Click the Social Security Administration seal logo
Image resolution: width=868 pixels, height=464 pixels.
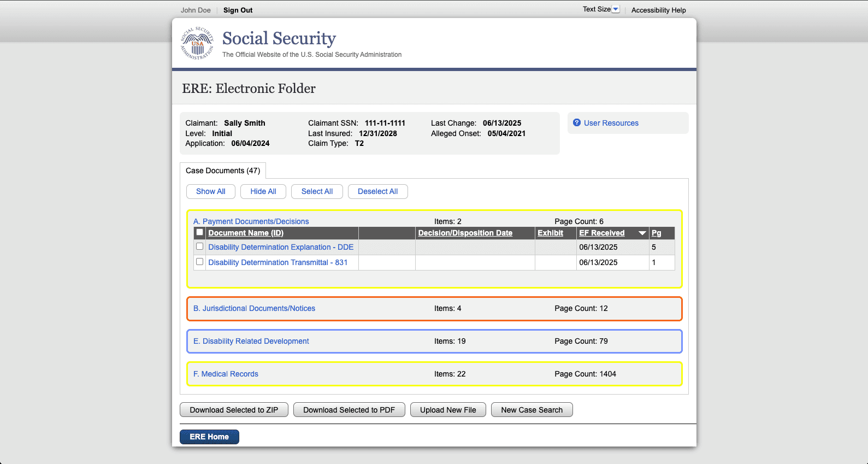pyautogui.click(x=197, y=43)
